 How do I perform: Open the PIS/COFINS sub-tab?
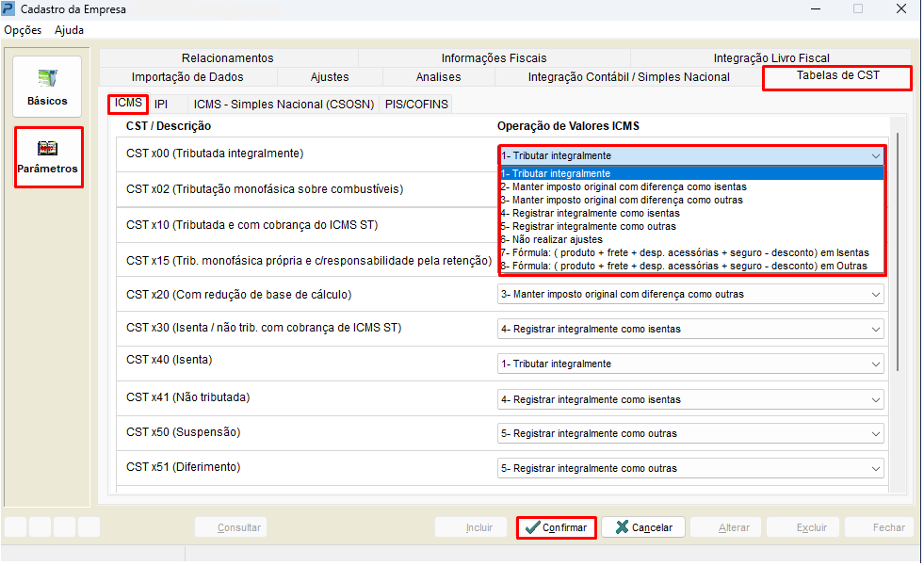416,105
